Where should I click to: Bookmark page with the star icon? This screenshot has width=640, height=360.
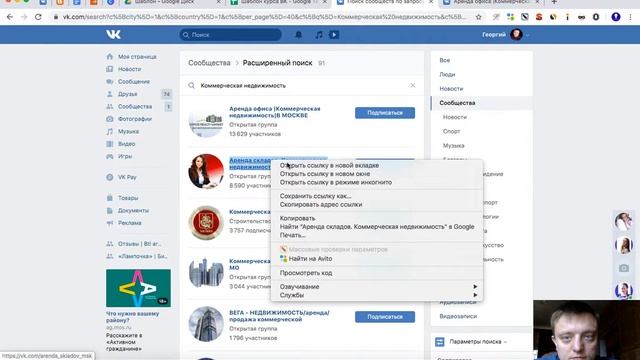click(x=479, y=17)
